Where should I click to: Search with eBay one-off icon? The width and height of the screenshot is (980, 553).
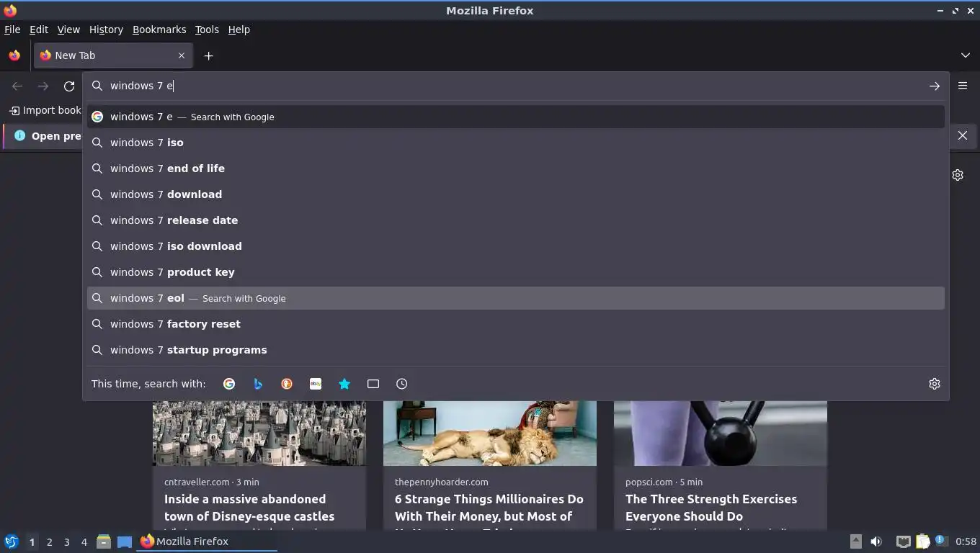click(x=316, y=384)
